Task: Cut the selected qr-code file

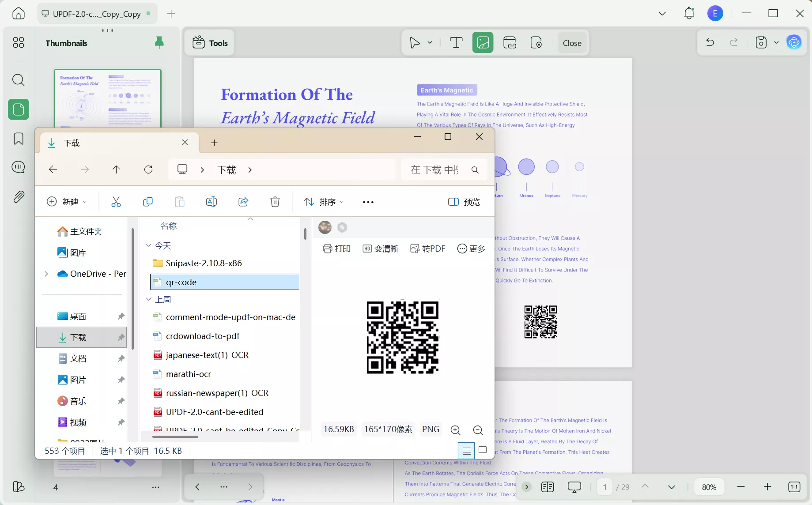Action: pos(116,202)
